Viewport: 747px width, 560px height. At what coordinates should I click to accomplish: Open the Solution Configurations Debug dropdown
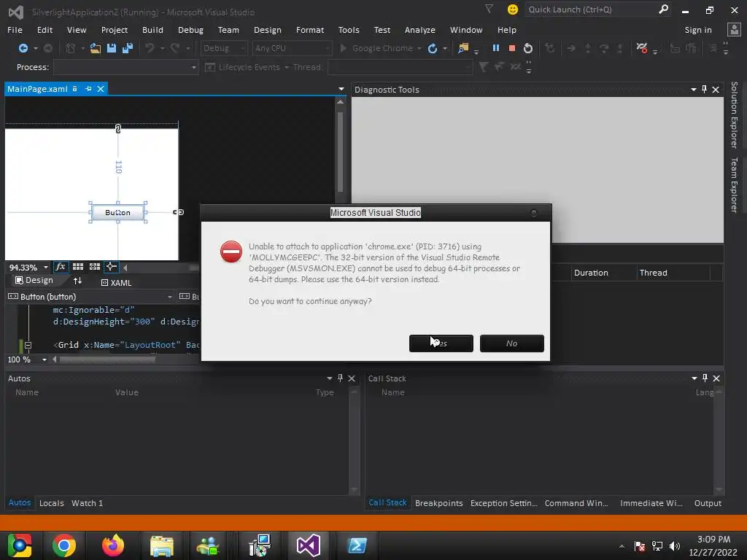click(x=223, y=48)
